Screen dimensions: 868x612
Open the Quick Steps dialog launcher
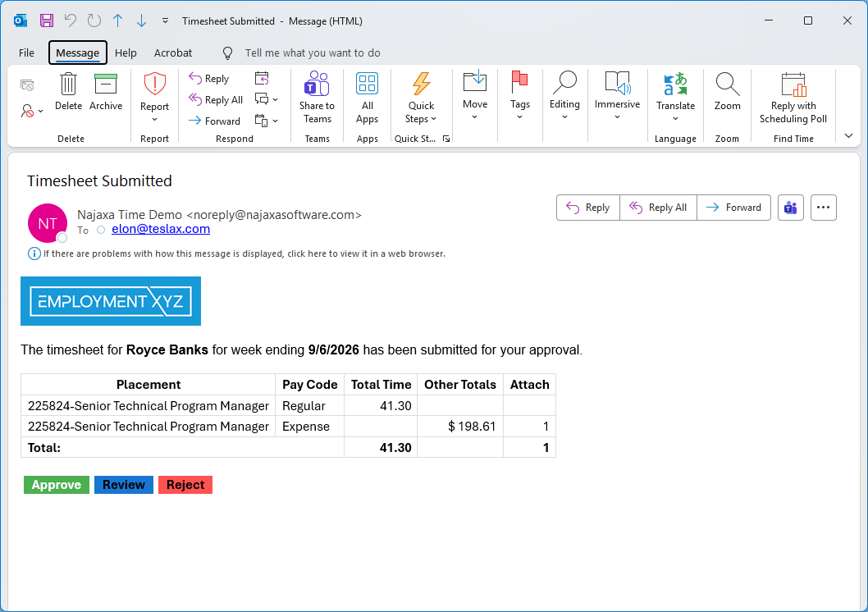pyautogui.click(x=446, y=139)
